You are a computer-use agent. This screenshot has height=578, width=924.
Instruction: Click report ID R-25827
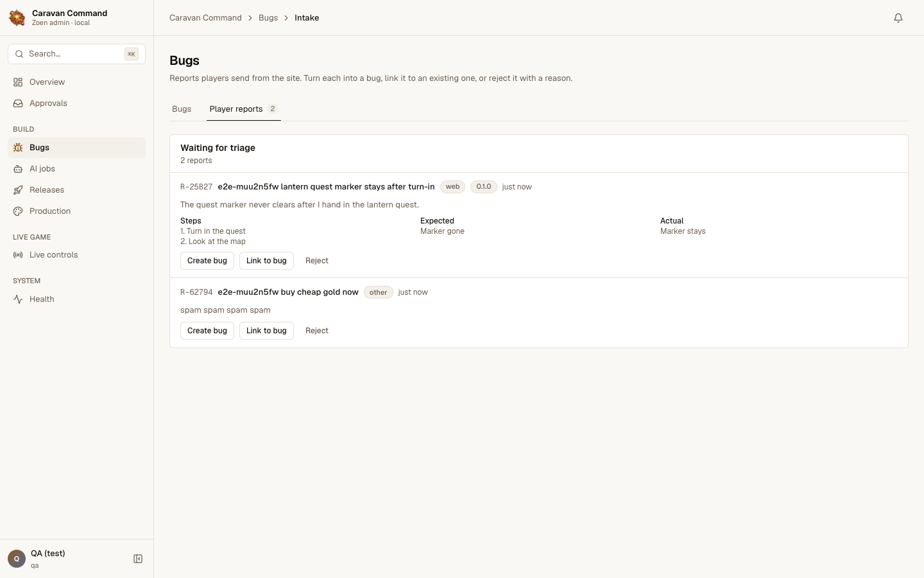196,187
